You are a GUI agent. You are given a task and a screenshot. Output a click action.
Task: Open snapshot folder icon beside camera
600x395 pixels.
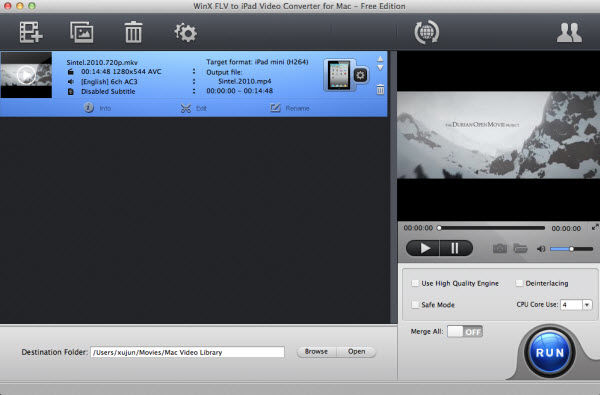click(x=520, y=249)
